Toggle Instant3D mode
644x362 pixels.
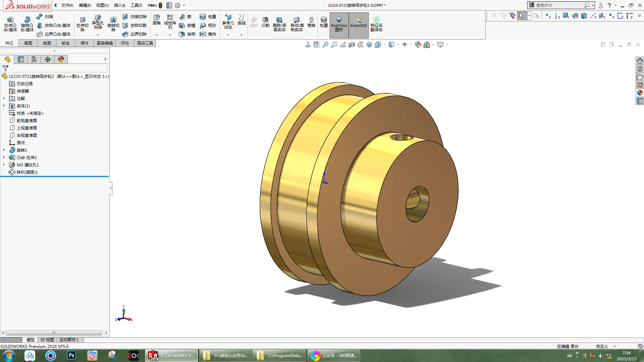coord(358,25)
